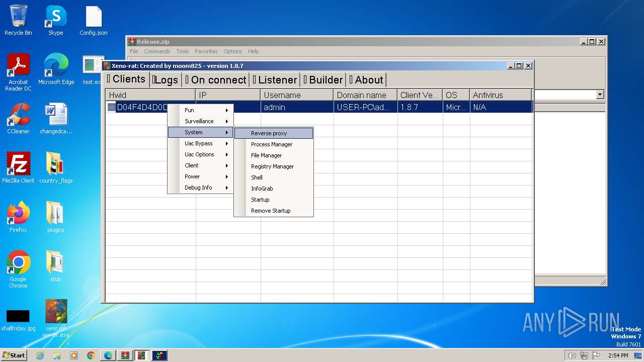Viewport: 644px width, 362px height.
Task: Switch to the About tab
Action: [366, 80]
